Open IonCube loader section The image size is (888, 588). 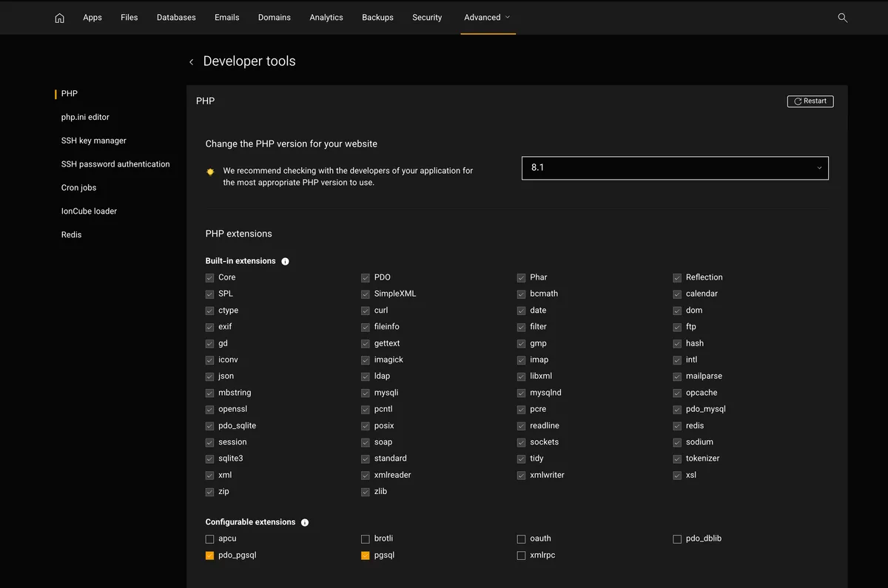[89, 212]
